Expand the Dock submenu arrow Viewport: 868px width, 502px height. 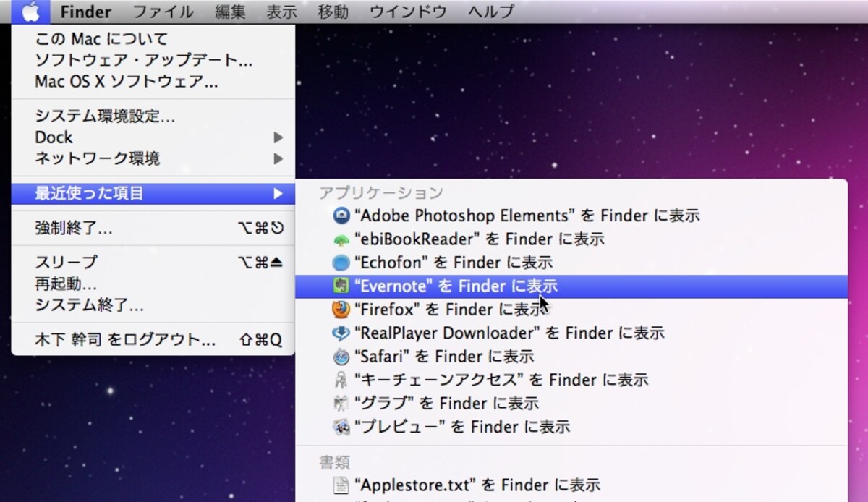(x=278, y=137)
